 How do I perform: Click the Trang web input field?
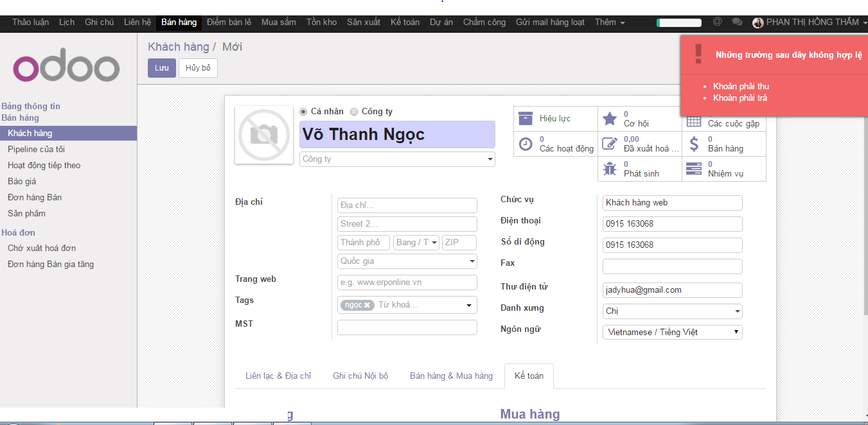(x=407, y=282)
